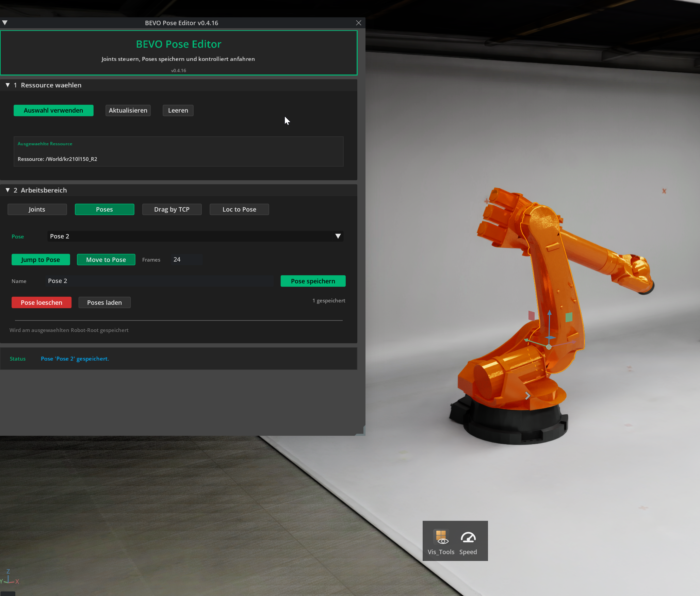
Task: Click the red Pose loeschen button
Action: pyautogui.click(x=42, y=302)
